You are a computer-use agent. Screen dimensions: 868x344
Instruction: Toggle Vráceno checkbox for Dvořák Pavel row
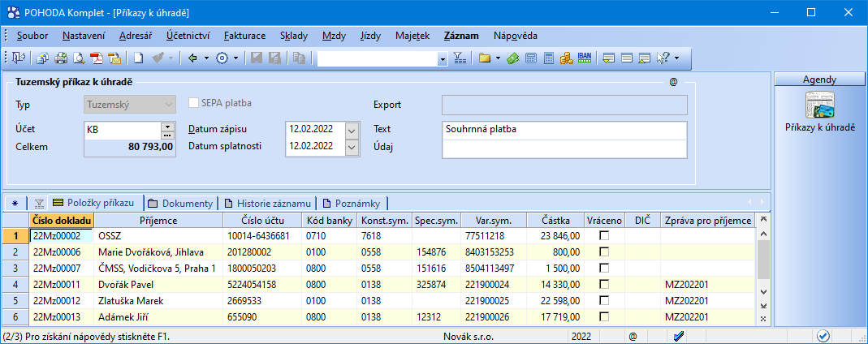point(604,284)
